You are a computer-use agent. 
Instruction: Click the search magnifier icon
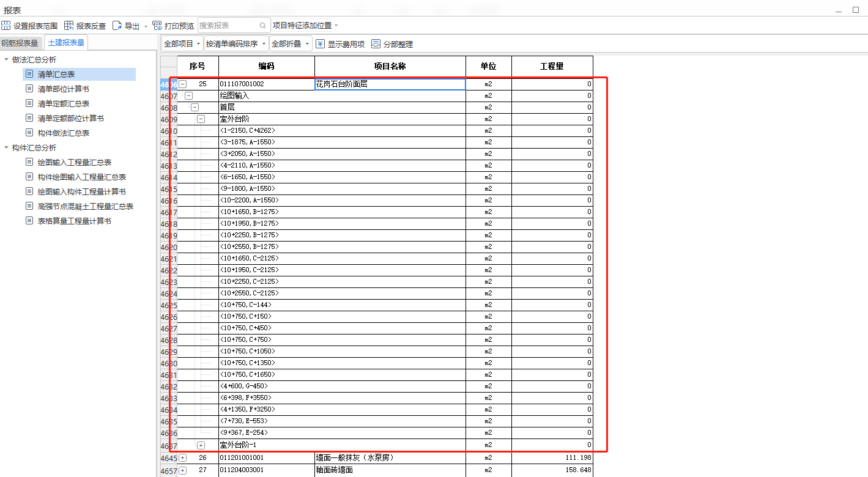click(x=263, y=26)
